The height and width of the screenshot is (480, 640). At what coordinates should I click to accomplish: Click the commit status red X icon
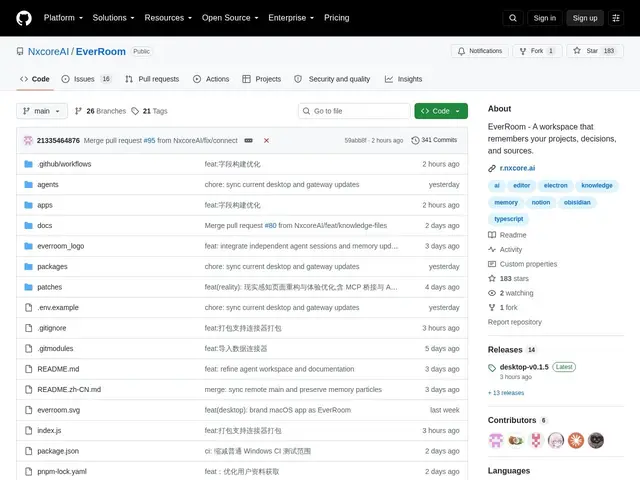point(266,140)
